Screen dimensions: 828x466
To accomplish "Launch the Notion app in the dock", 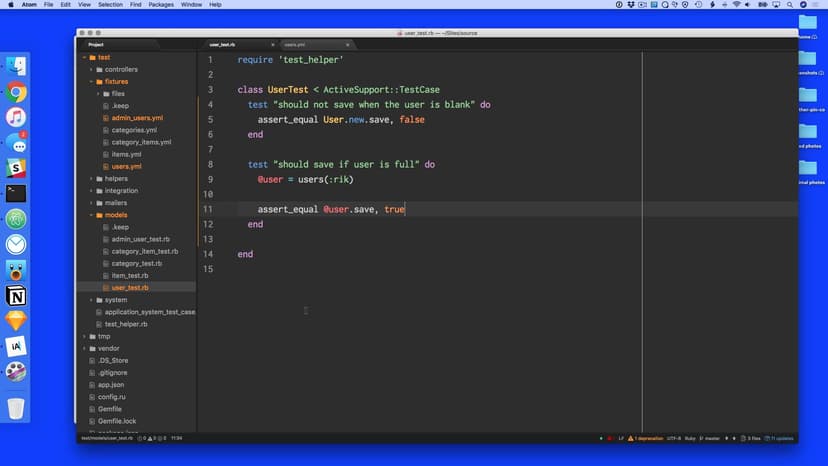I will click(16, 296).
